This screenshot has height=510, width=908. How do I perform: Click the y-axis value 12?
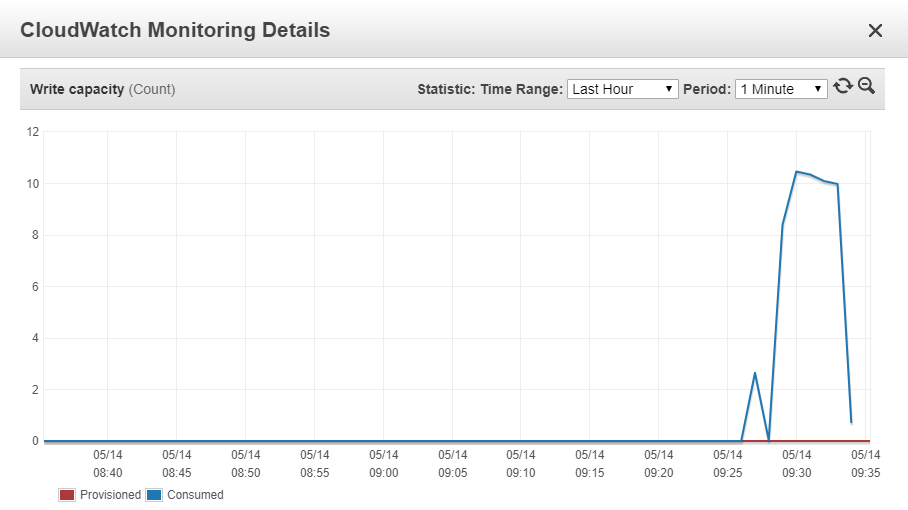pos(32,132)
